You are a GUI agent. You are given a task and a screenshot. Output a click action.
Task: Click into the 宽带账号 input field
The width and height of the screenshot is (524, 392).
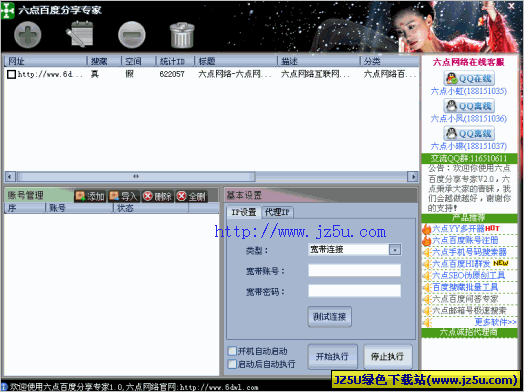[x=355, y=270]
